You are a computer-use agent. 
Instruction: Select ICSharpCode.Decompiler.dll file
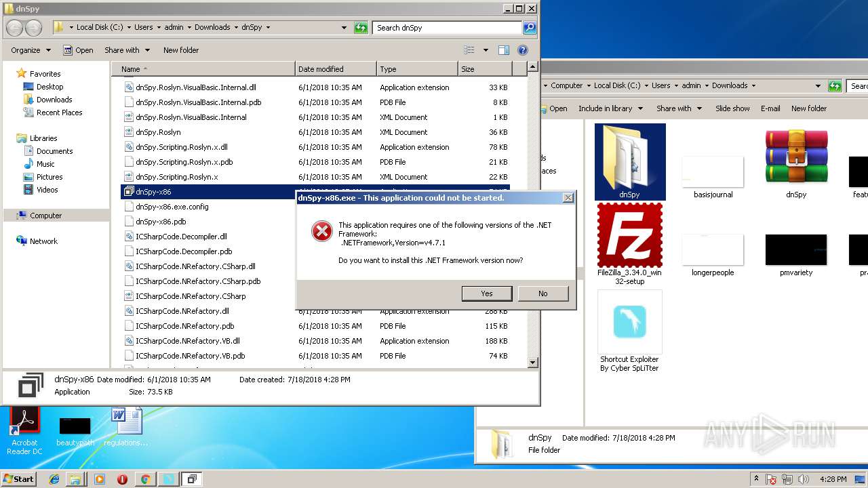[x=181, y=237]
